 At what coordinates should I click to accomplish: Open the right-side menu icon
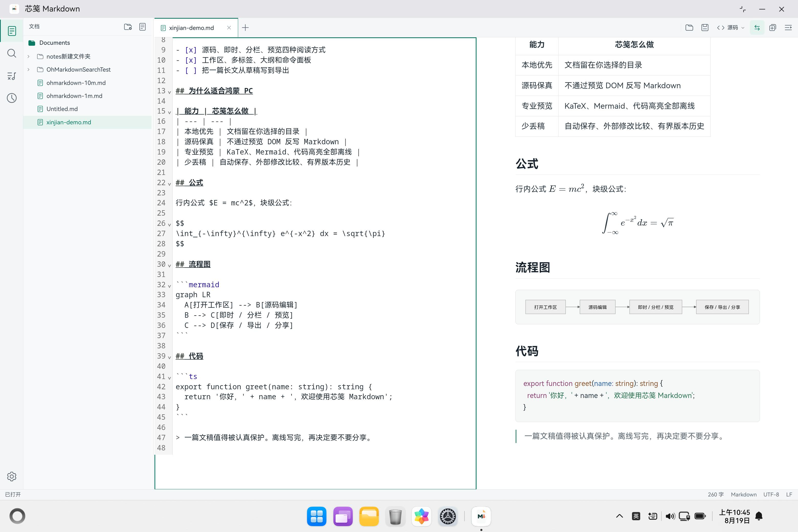click(788, 27)
